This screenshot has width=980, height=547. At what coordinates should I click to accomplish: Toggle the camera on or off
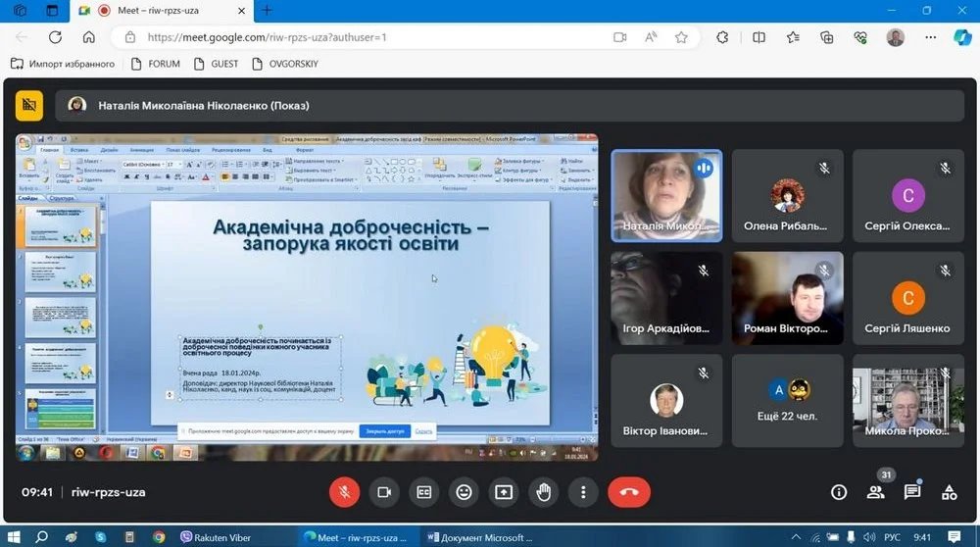coord(384,492)
